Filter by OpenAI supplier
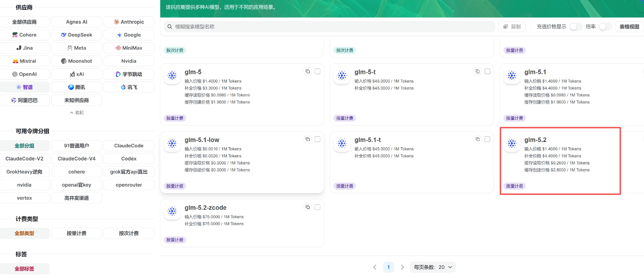The height and width of the screenshot is (278, 644). 24,74
